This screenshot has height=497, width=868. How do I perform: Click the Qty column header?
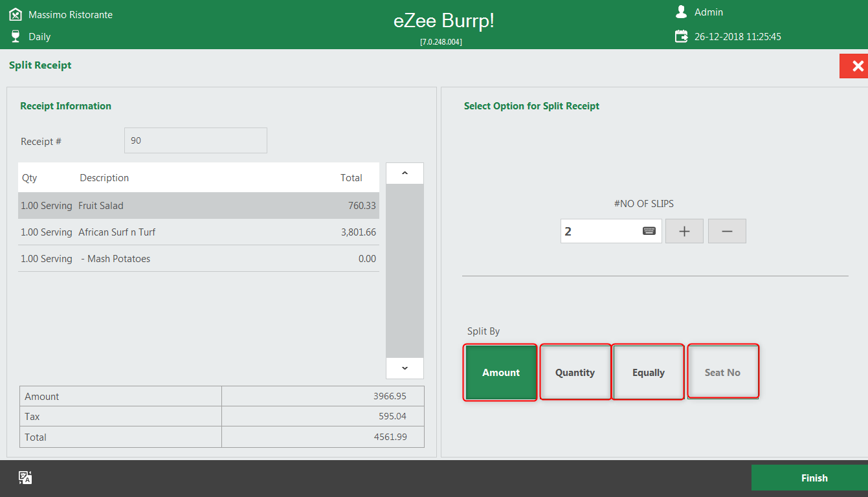click(x=30, y=177)
